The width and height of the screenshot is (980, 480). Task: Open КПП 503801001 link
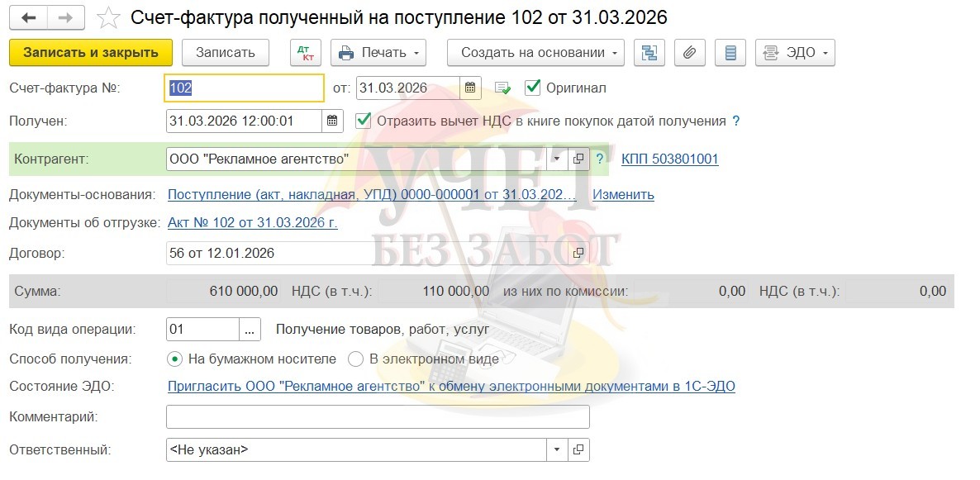coord(670,159)
